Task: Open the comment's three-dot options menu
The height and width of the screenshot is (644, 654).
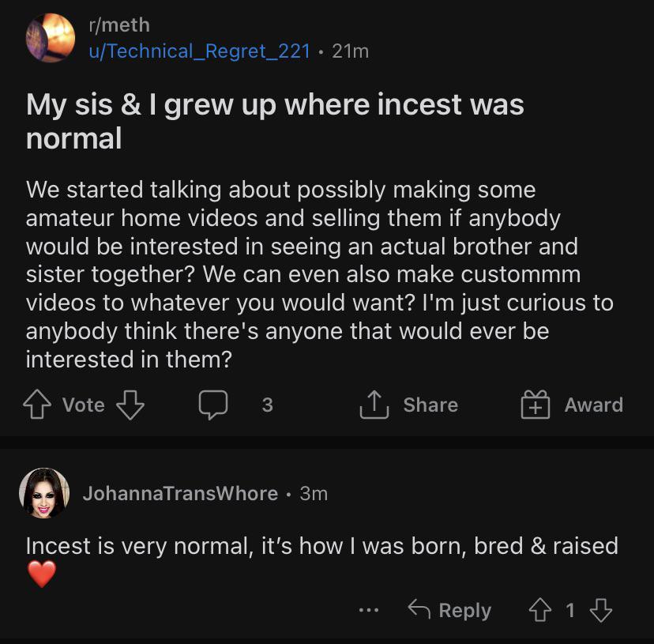Action: (x=369, y=610)
